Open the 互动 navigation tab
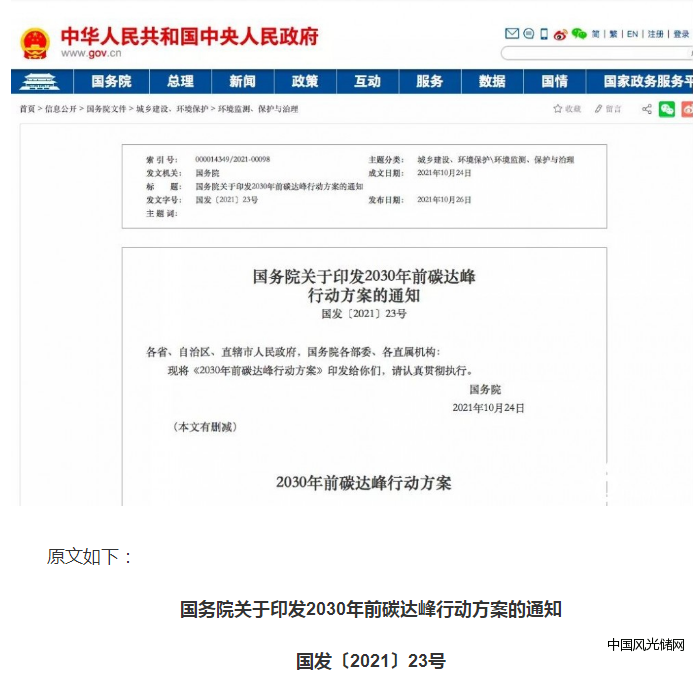The height and width of the screenshot is (675, 693). click(367, 81)
